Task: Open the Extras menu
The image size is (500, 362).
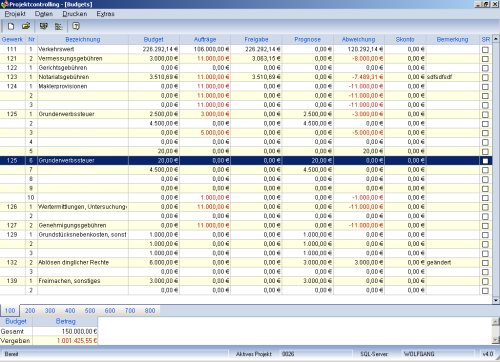Action: coord(105,14)
